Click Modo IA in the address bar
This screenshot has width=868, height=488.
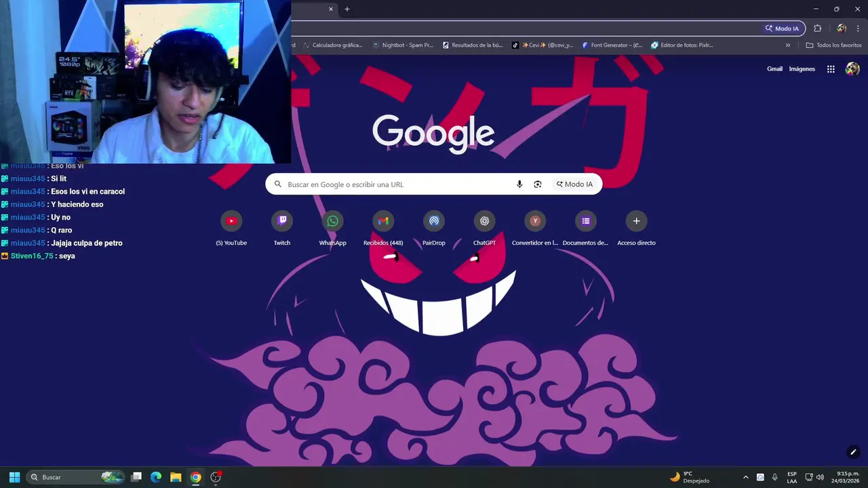782,28
